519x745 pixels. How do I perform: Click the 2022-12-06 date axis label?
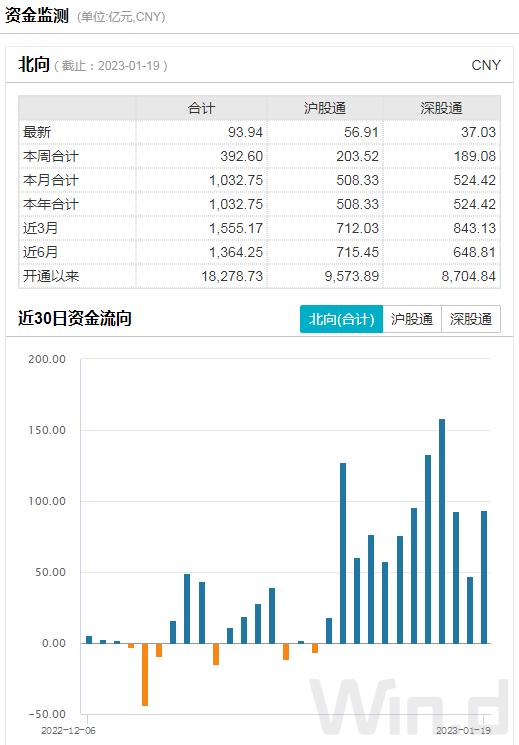[68, 730]
